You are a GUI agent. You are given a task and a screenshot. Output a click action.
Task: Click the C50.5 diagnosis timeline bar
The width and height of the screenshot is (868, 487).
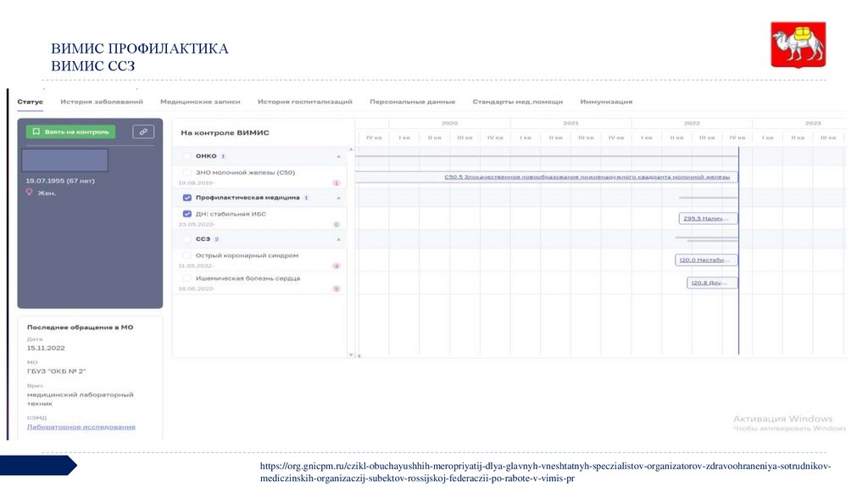(x=547, y=177)
